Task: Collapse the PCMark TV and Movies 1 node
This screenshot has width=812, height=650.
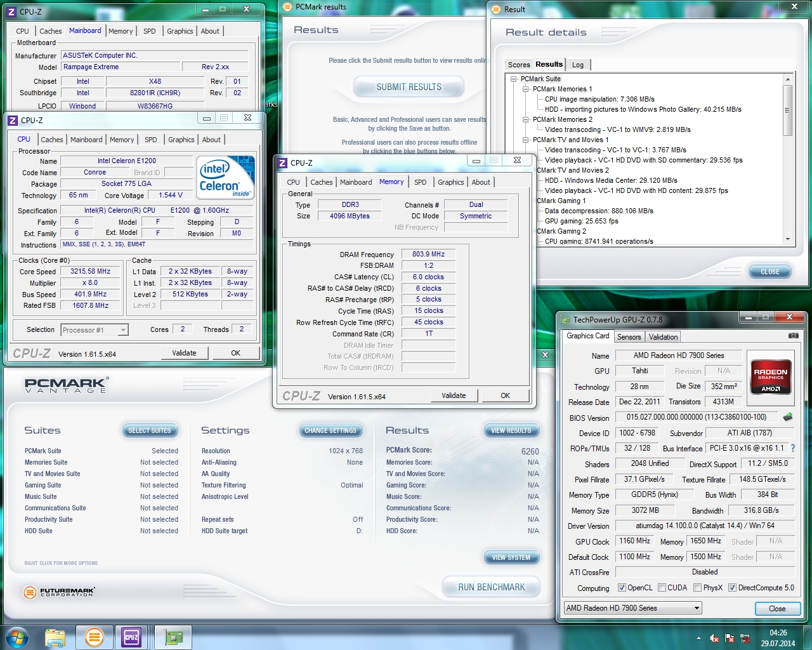Action: tap(526, 140)
